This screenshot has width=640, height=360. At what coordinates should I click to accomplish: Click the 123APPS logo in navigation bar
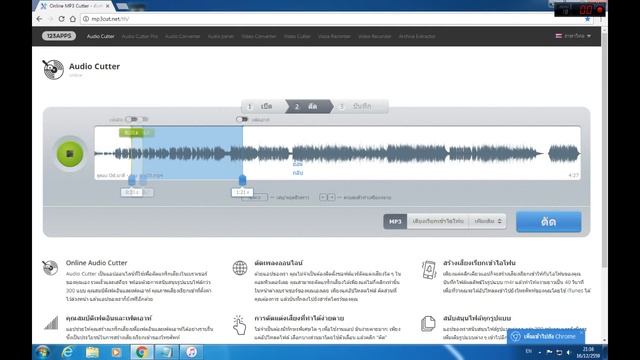tap(59, 36)
